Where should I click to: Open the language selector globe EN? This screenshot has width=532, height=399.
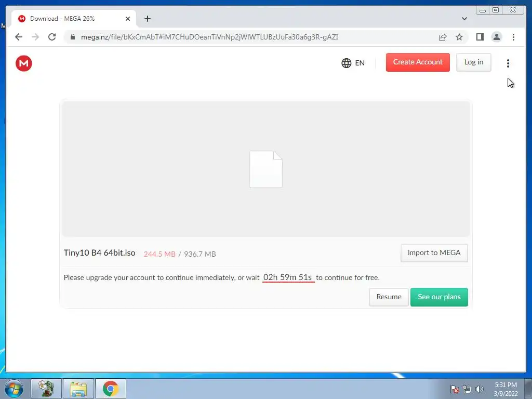(353, 63)
